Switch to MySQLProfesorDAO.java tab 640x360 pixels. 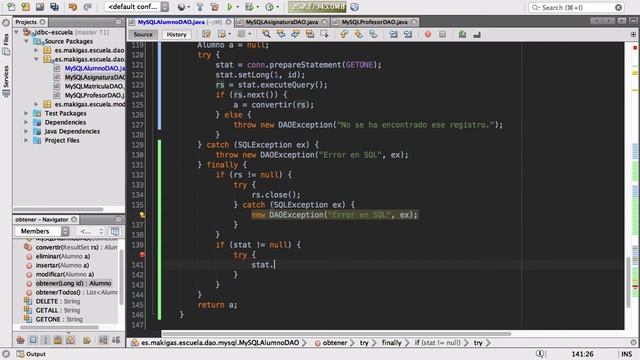(x=374, y=22)
